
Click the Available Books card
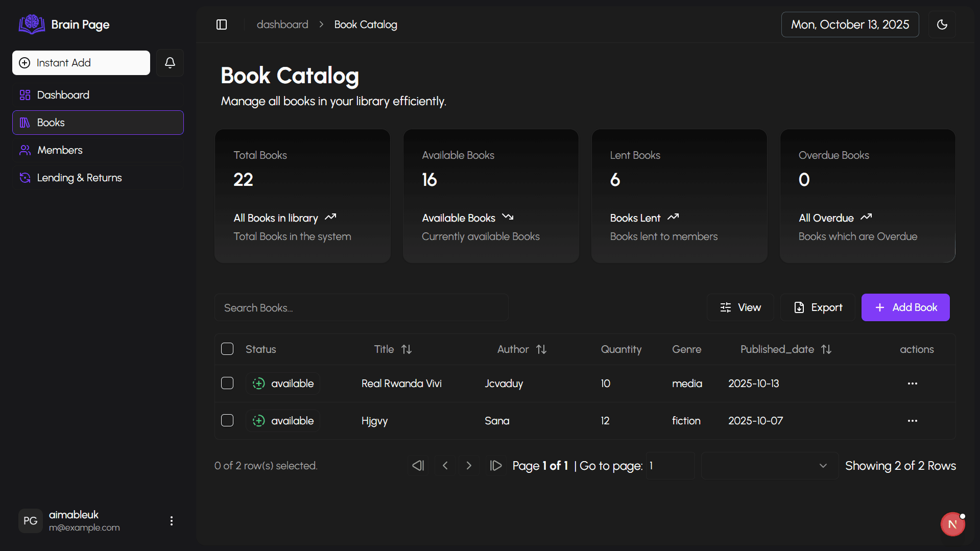click(x=491, y=196)
